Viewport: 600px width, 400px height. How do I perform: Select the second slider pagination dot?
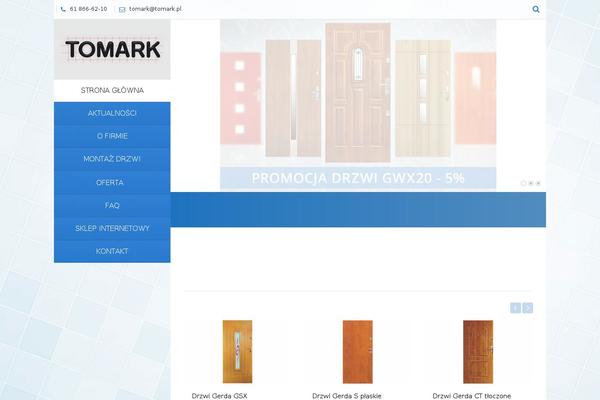point(531,183)
